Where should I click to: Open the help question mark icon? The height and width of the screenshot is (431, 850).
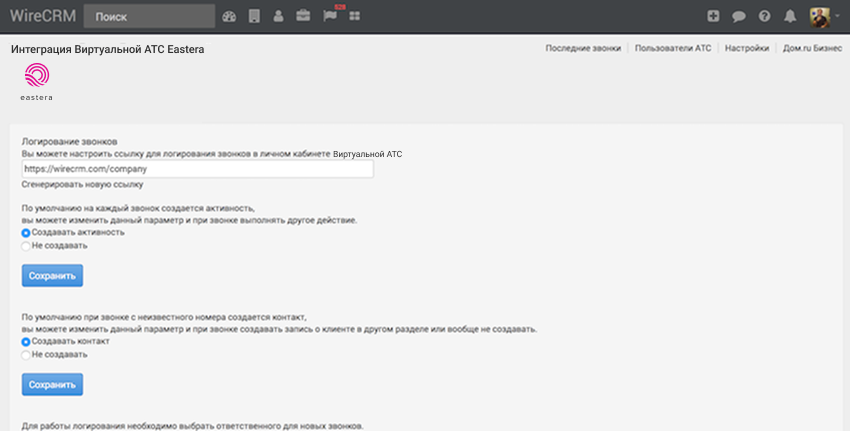click(x=765, y=16)
